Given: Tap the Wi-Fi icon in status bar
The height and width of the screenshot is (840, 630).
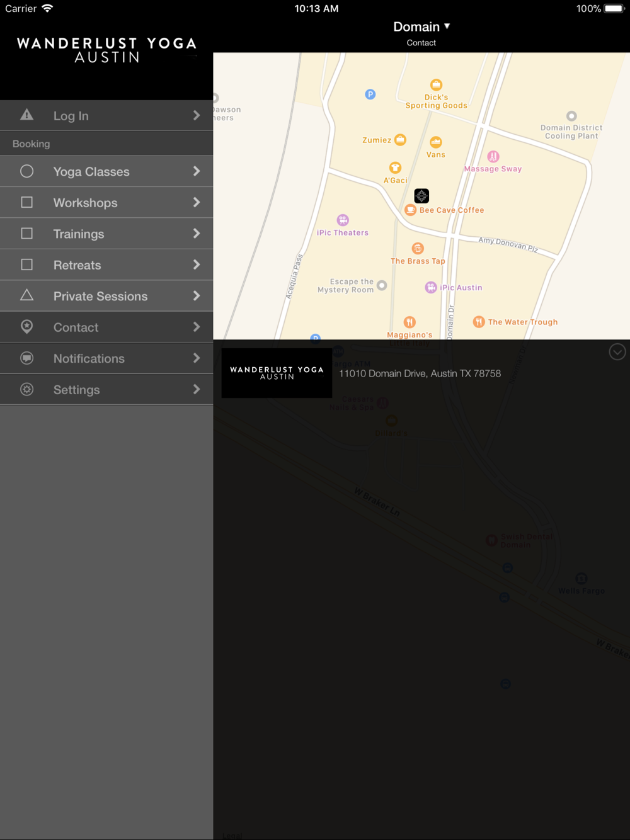Looking at the screenshot, I should point(47,8).
